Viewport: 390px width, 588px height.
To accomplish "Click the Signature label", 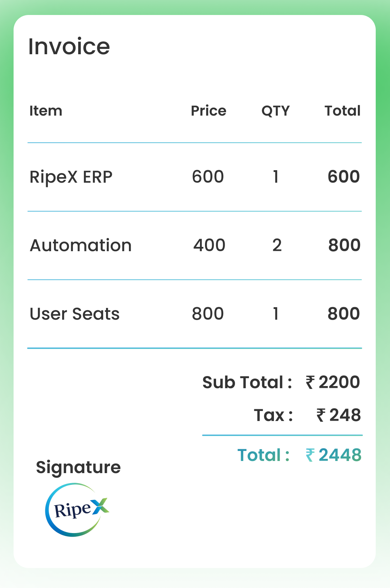I will click(x=78, y=467).
